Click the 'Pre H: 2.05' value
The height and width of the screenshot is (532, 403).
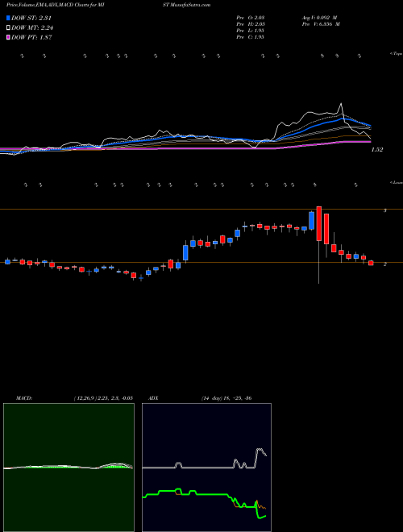click(x=251, y=24)
